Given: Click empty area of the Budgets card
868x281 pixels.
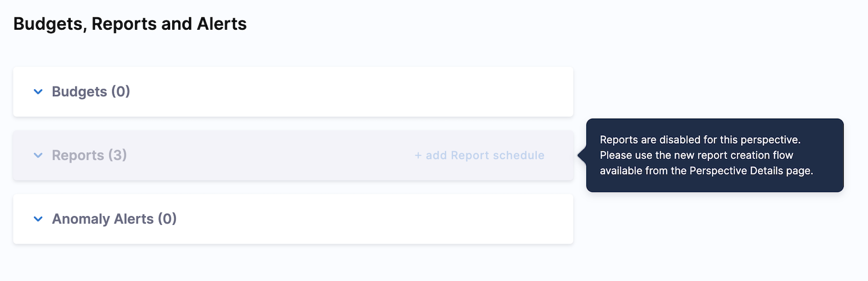Looking at the screenshot, I should pos(351,92).
